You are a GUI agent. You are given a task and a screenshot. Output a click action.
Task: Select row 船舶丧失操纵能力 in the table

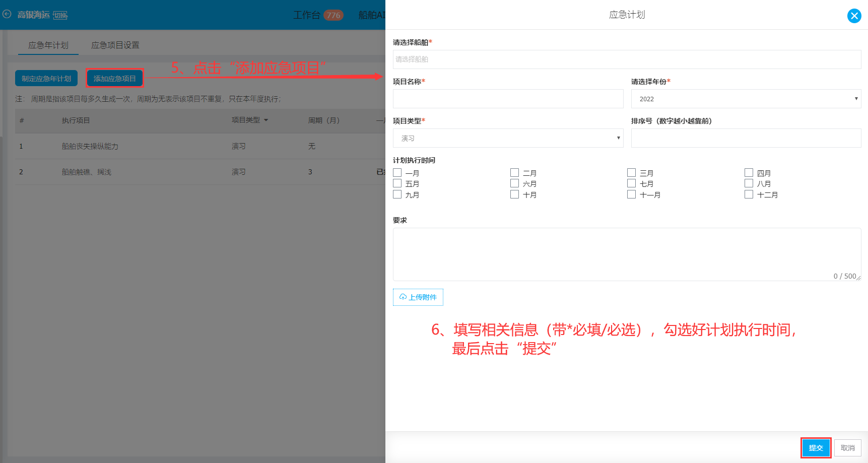pyautogui.click(x=200, y=146)
